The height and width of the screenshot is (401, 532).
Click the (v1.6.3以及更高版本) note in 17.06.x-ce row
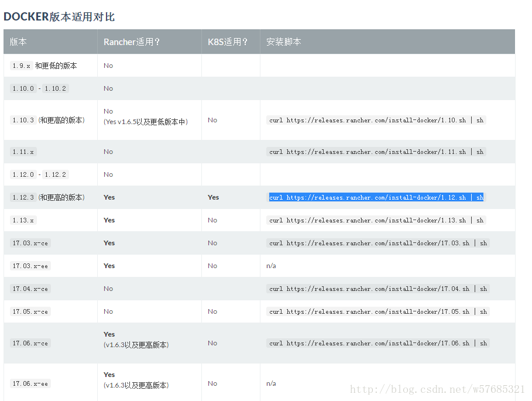coord(136,345)
